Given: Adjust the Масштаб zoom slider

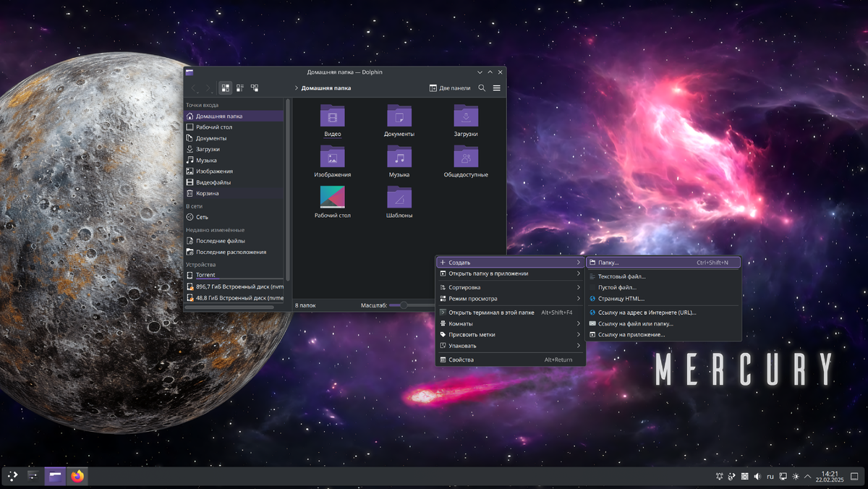Looking at the screenshot, I should (411, 305).
